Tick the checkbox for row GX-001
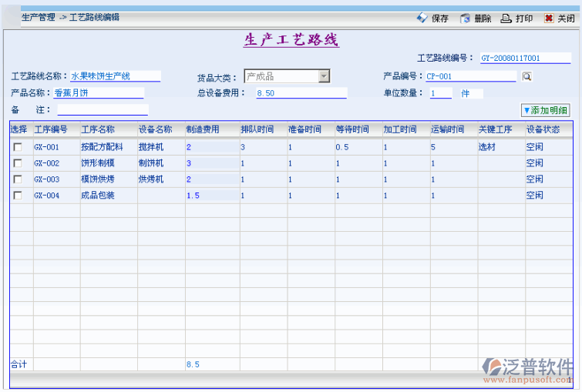The image size is (582, 392). pos(17,147)
